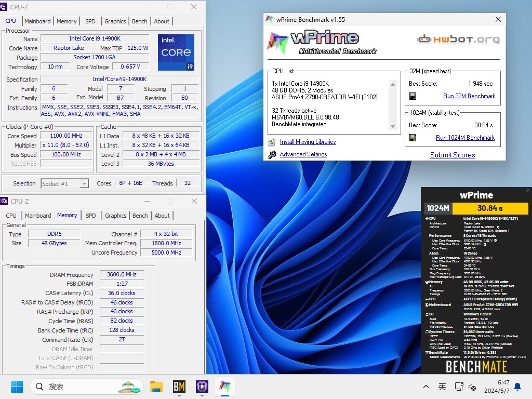Click the System Timers icon in the BenchMate panel
This screenshot has height=399, width=532.
427,332
